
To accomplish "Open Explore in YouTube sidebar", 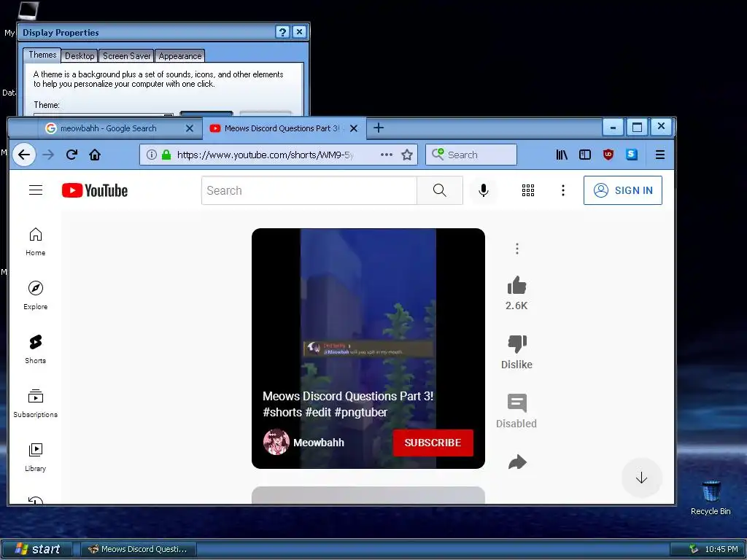I will pos(36,296).
